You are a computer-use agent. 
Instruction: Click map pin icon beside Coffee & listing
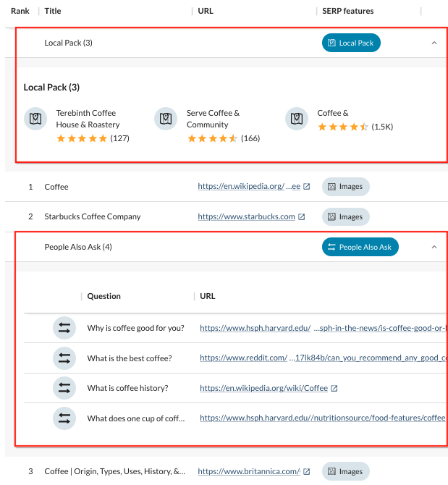click(297, 119)
